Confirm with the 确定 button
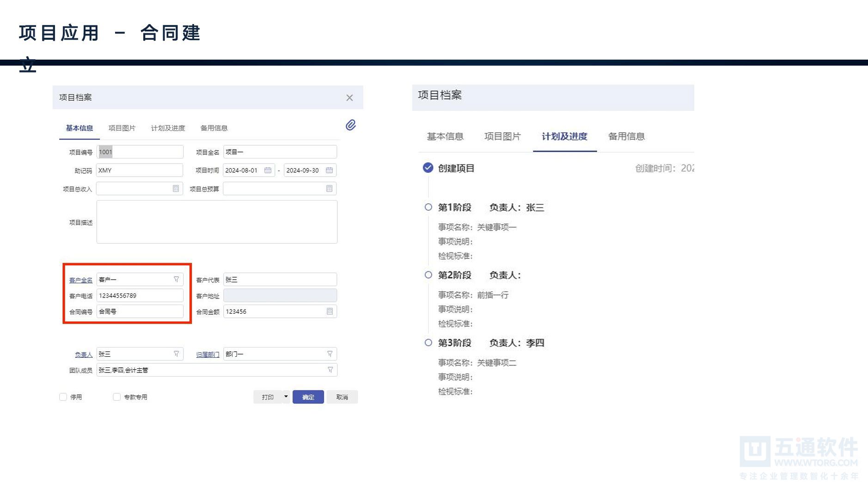This screenshot has width=868, height=488. pos(308,397)
